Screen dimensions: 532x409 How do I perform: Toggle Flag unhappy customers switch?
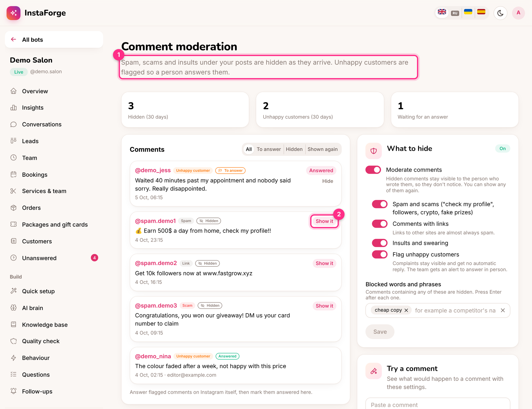point(380,254)
